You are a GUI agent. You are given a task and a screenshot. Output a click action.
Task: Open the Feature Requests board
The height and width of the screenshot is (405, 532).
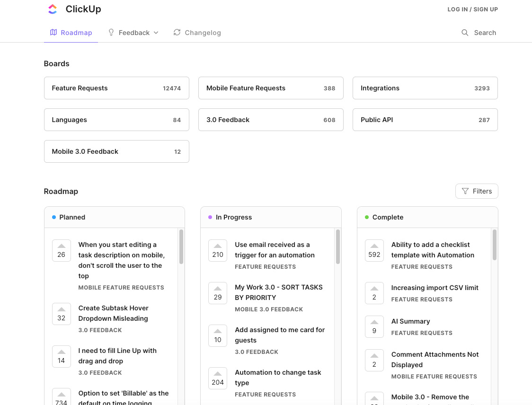click(116, 88)
